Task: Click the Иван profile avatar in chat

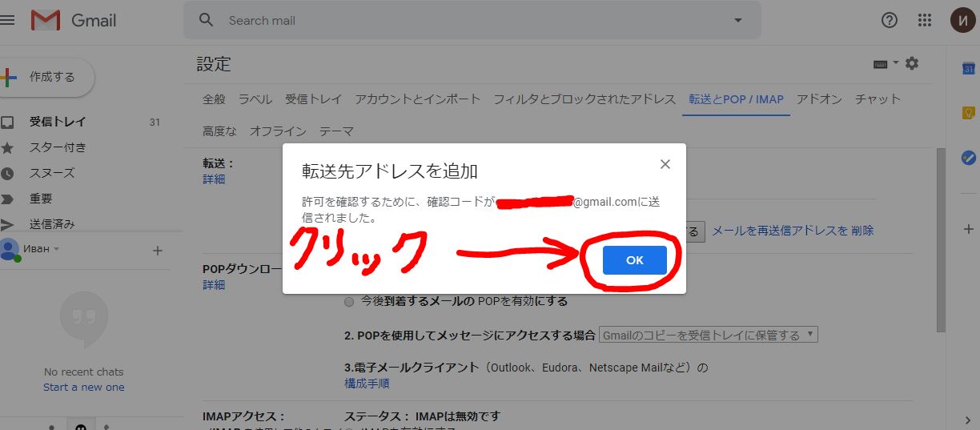Action: point(10,249)
